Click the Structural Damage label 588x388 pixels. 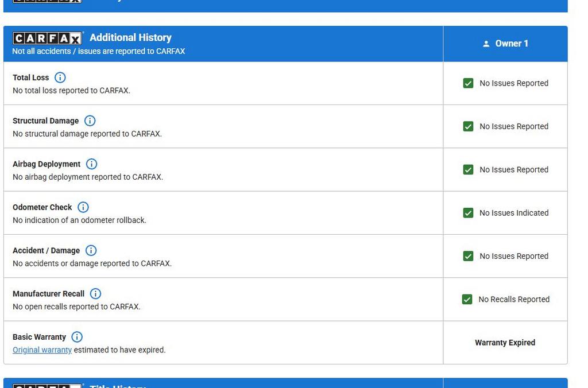tap(46, 121)
